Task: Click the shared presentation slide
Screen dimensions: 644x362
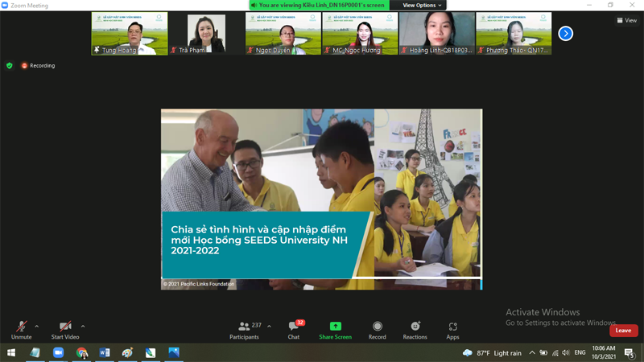Action: pyautogui.click(x=321, y=199)
